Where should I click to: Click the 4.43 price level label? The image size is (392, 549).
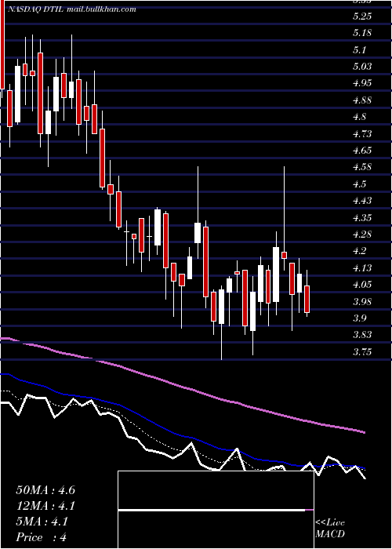click(x=362, y=201)
